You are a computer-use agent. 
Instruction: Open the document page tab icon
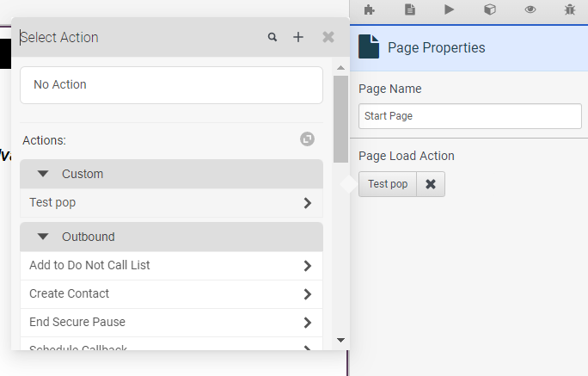click(410, 10)
